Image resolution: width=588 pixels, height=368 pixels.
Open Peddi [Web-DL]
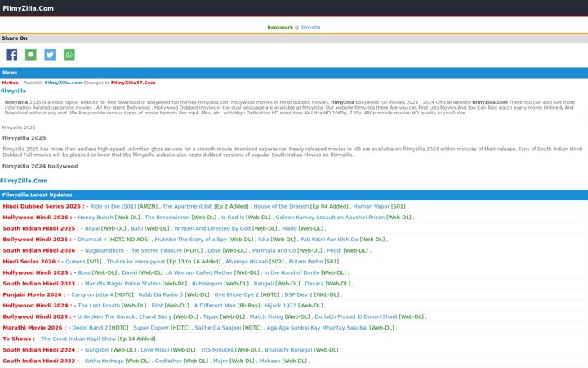click(x=348, y=250)
